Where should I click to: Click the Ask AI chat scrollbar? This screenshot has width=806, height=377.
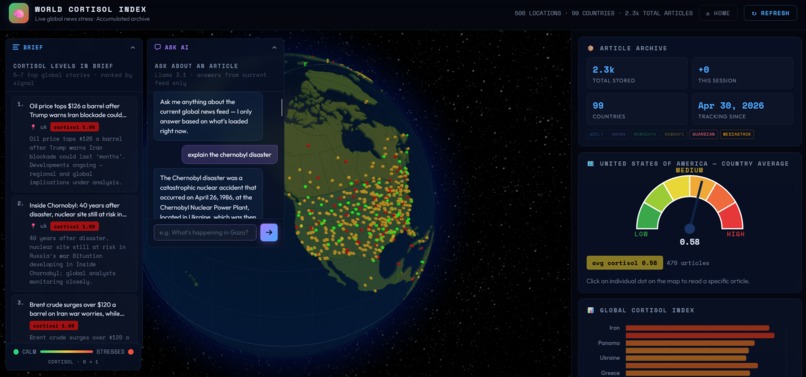point(281,107)
